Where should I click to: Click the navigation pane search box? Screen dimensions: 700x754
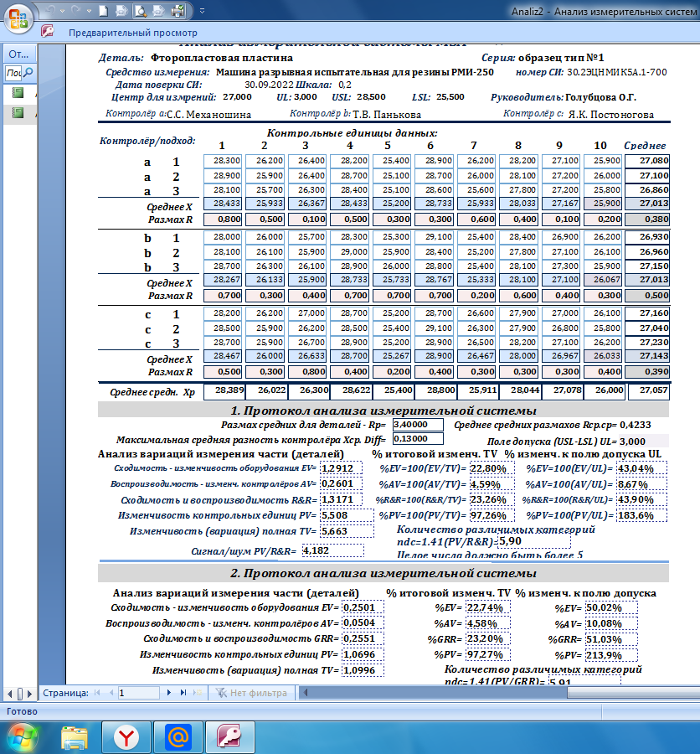[x=13, y=73]
